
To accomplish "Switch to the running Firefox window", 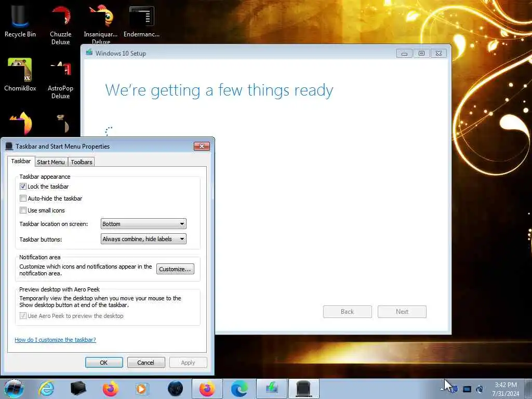I will [207, 389].
